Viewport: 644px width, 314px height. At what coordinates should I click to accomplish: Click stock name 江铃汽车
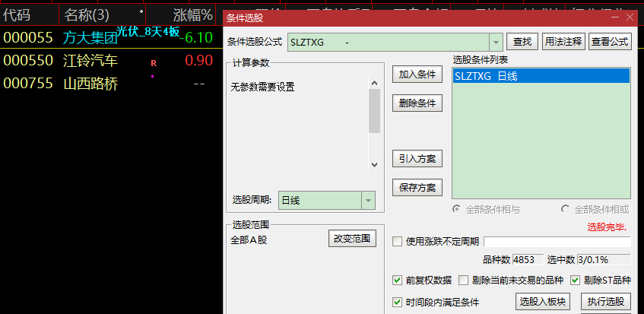click(x=90, y=61)
